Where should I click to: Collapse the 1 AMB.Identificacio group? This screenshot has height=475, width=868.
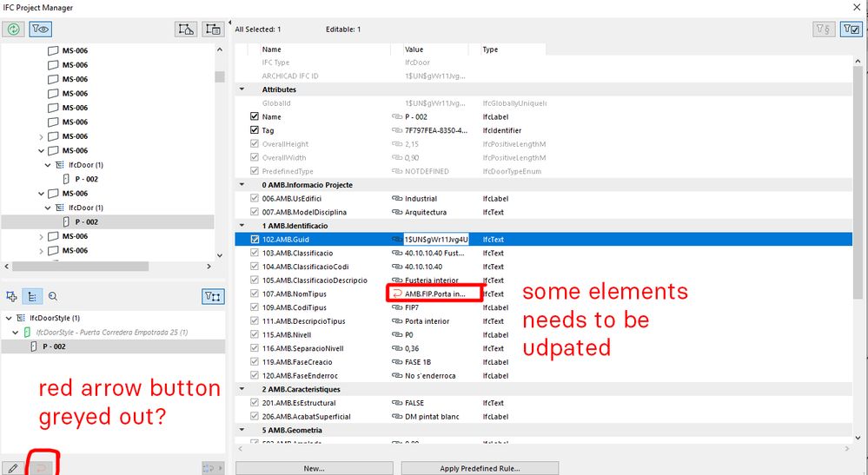[242, 226]
